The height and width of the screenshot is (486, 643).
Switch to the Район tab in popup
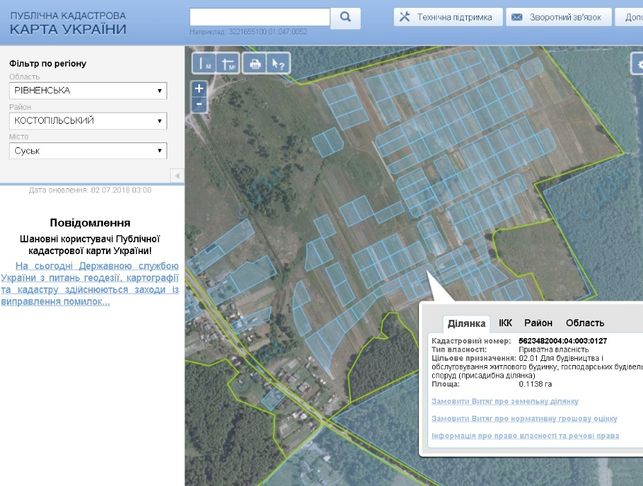point(538,323)
